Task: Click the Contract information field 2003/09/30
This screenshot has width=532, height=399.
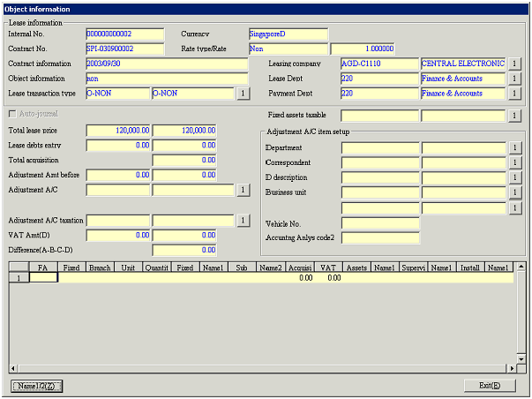Action: 167,64
